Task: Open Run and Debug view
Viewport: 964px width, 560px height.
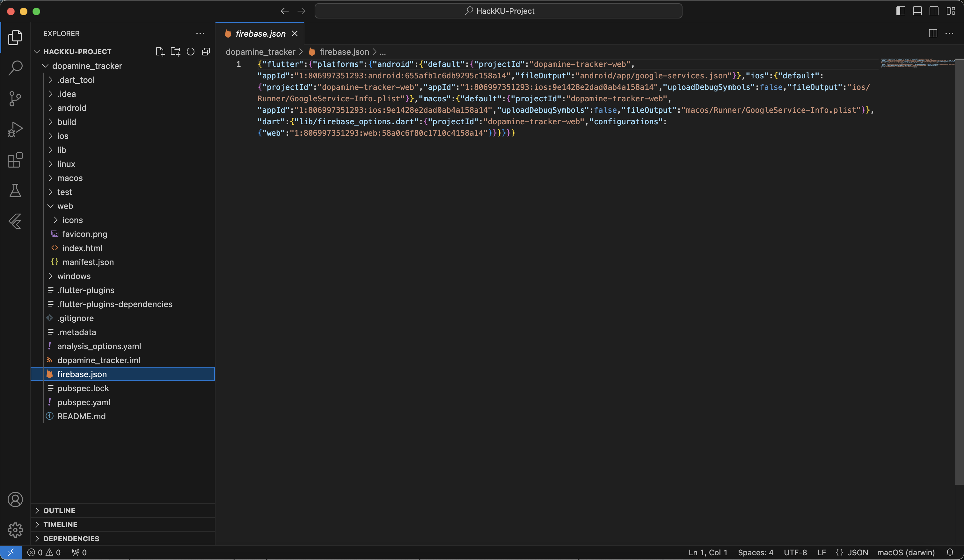Action: pyautogui.click(x=15, y=129)
